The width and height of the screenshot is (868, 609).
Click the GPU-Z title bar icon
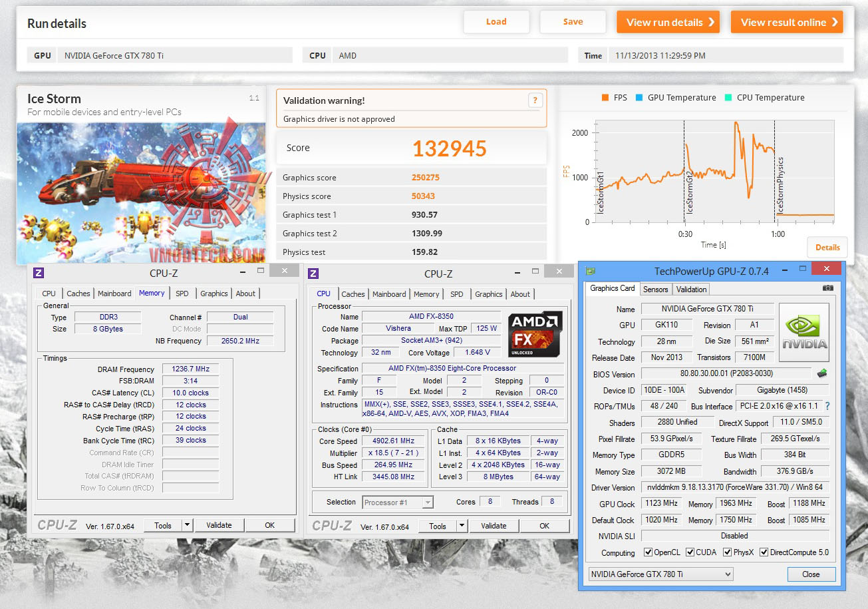click(x=590, y=271)
